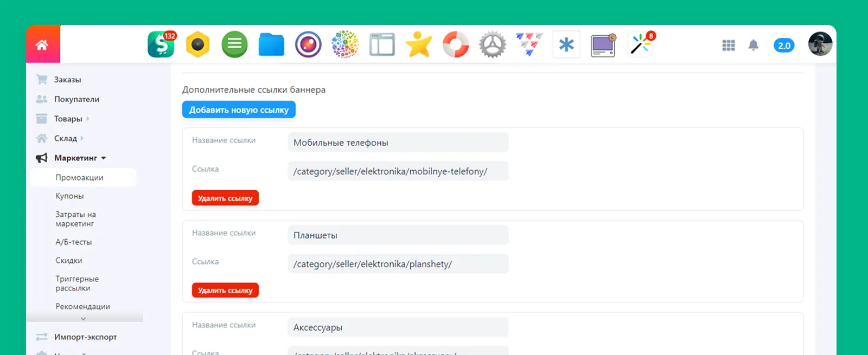Image resolution: width=868 pixels, height=355 pixels.
Task: Collapse the Маркетинг menu section
Action: pos(75,158)
